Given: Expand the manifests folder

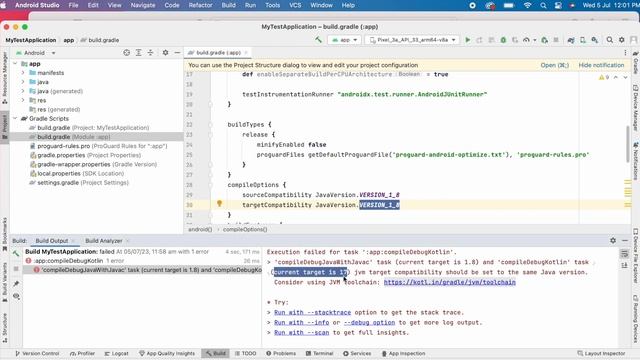Looking at the screenshot, I should (23, 73).
